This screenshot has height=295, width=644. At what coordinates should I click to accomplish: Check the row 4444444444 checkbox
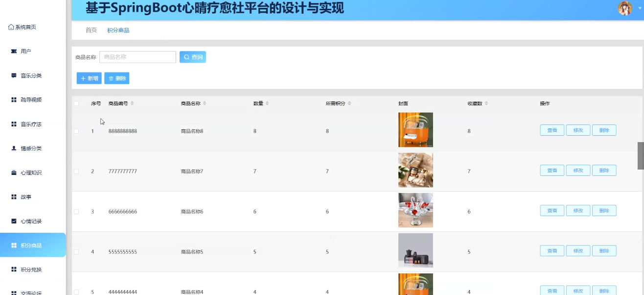pyautogui.click(x=76, y=292)
